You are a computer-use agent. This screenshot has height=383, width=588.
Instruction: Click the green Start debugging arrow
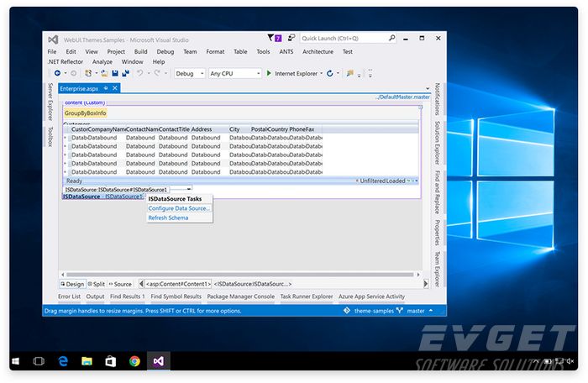point(269,73)
